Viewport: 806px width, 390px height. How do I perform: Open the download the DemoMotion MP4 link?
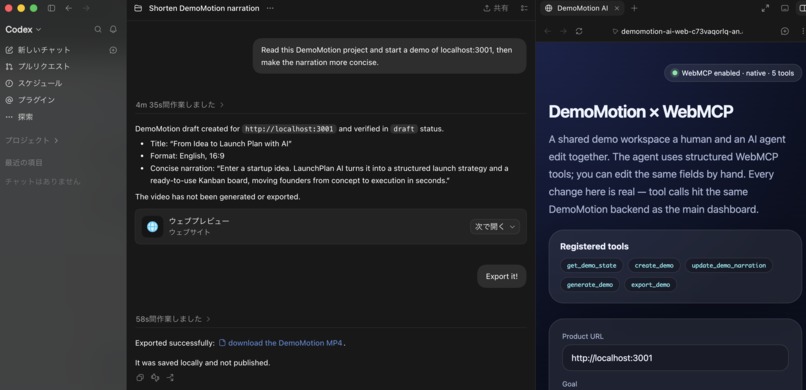pyautogui.click(x=281, y=343)
